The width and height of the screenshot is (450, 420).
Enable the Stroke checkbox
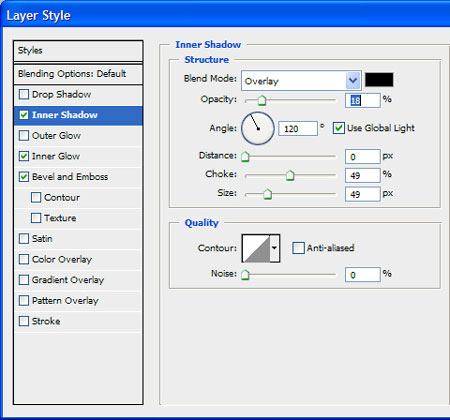pos(24,321)
